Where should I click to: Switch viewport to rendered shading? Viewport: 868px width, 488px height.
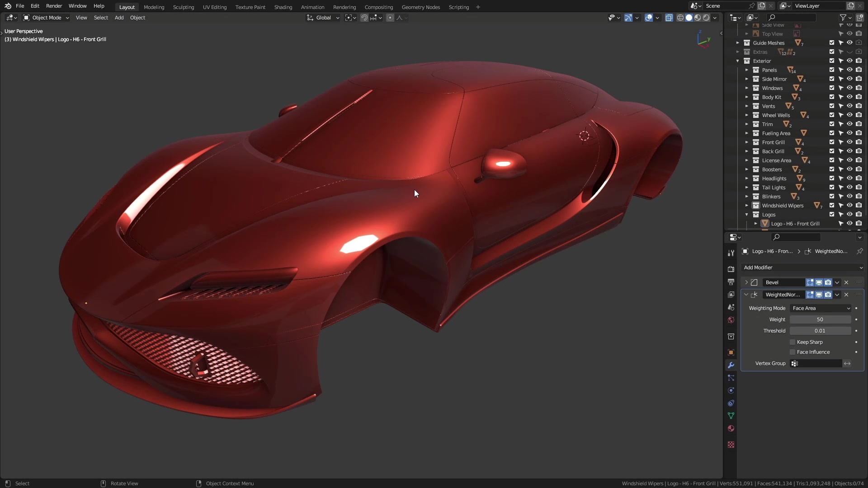pyautogui.click(x=706, y=18)
